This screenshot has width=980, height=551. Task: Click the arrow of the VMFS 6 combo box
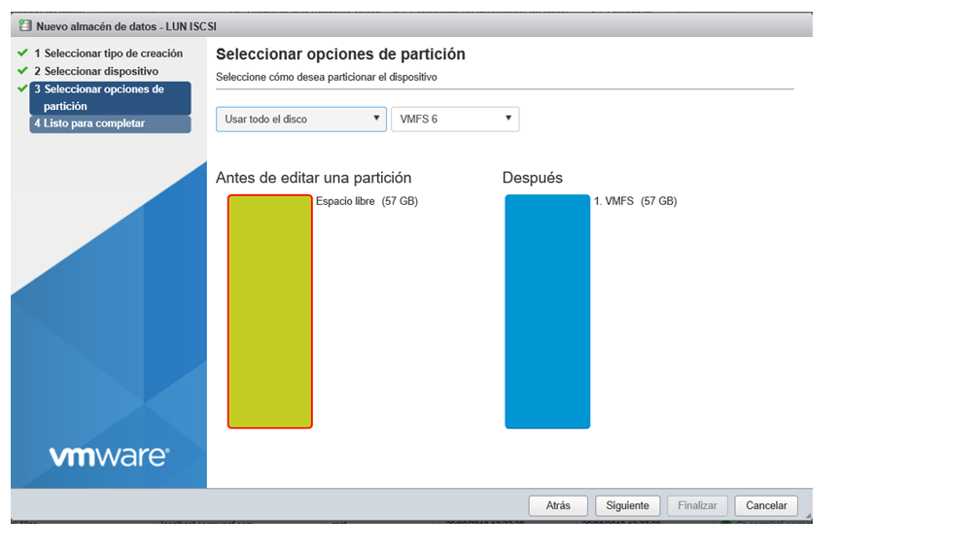click(508, 119)
